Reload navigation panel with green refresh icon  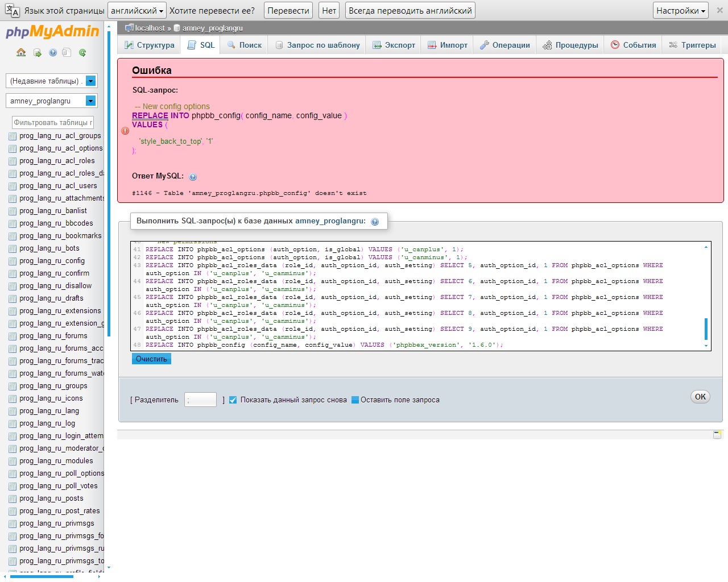tap(82, 53)
